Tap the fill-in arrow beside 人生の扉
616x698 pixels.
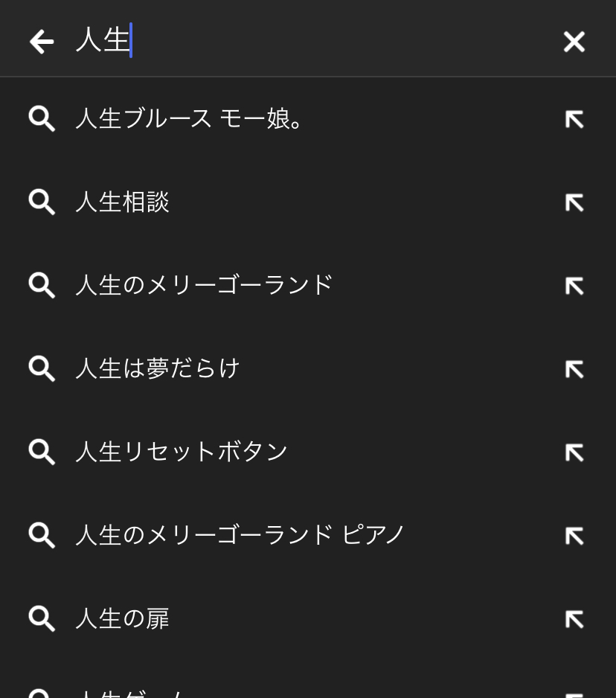click(574, 619)
